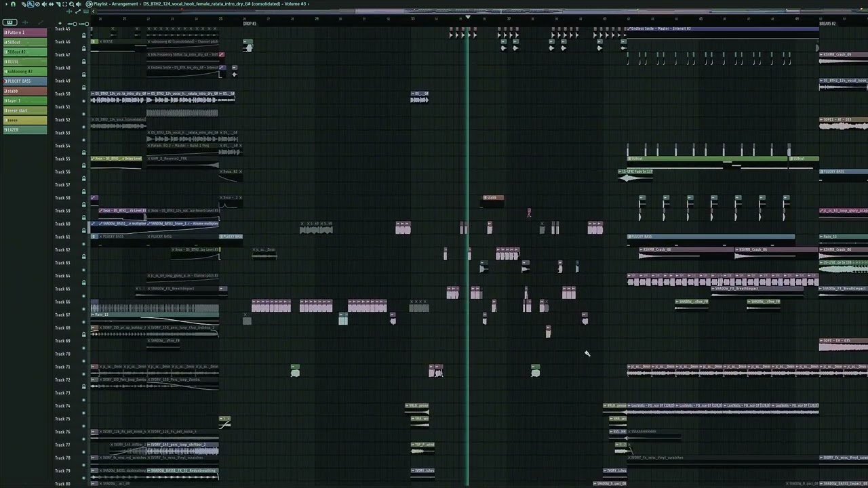Click Volume #3 in the title

tap(295, 4)
